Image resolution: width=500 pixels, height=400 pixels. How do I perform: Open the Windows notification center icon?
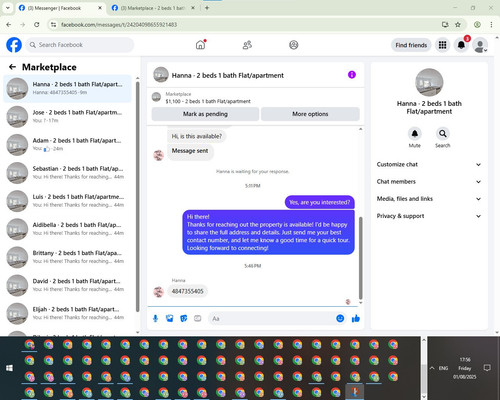tap(487, 368)
